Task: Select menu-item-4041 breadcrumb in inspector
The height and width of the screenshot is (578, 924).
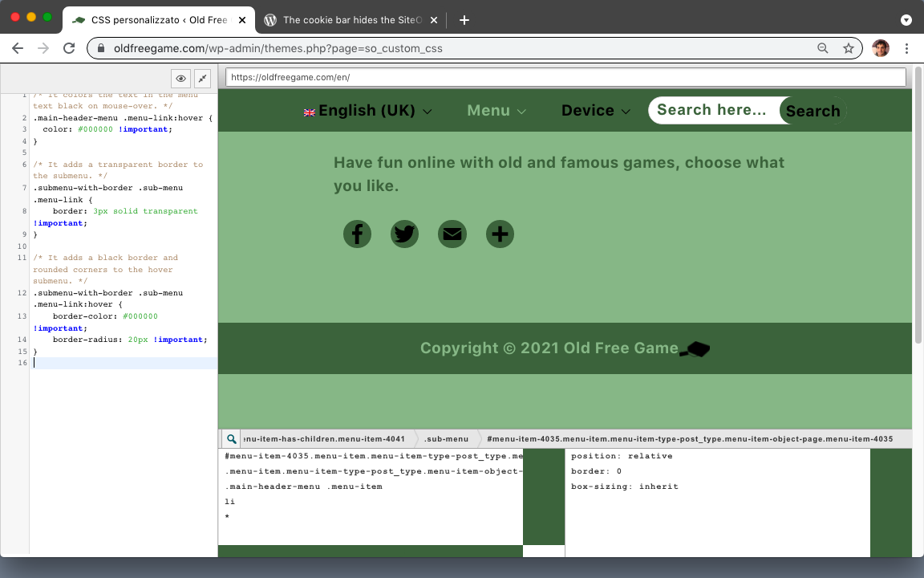Action: pyautogui.click(x=324, y=439)
